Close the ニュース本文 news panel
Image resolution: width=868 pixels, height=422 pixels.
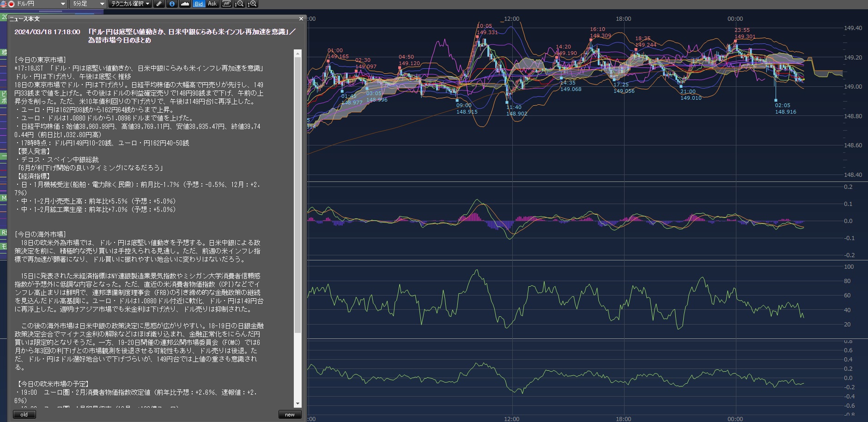pyautogui.click(x=301, y=19)
